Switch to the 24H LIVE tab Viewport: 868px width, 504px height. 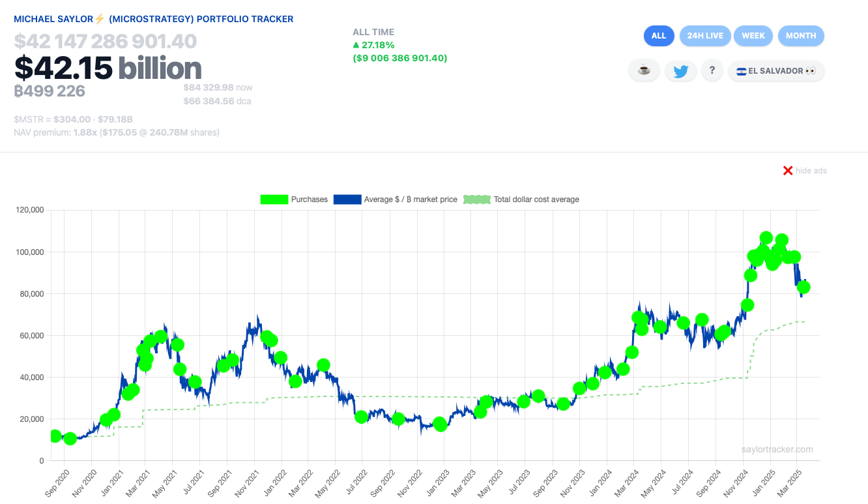(705, 36)
